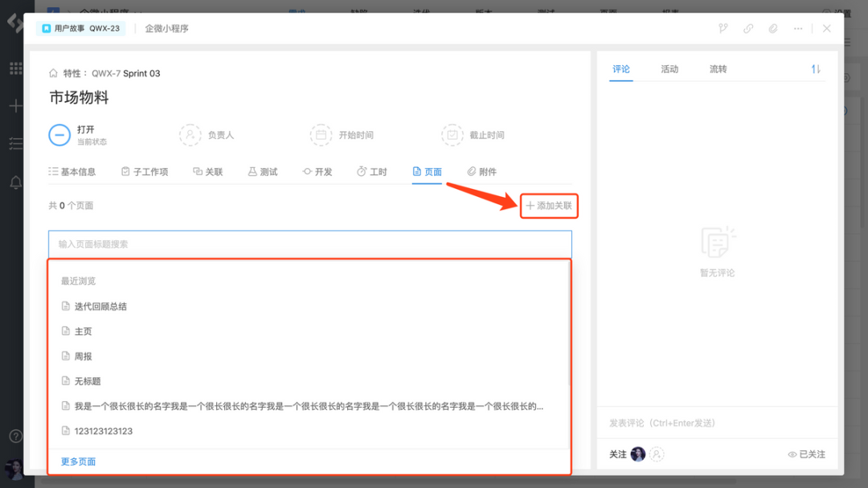Click the 更多页面 link

[x=77, y=461]
